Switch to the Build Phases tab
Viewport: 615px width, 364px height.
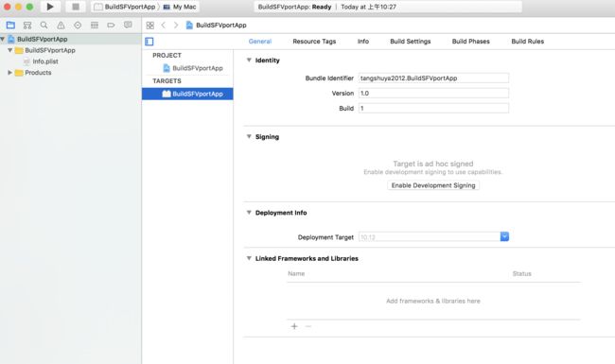(470, 42)
